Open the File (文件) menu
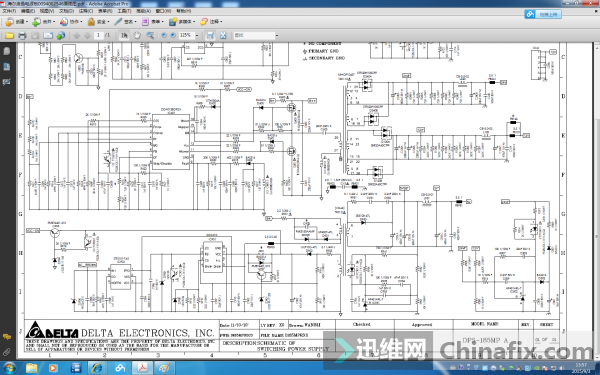This screenshot has width=600, height=375. 9,11
